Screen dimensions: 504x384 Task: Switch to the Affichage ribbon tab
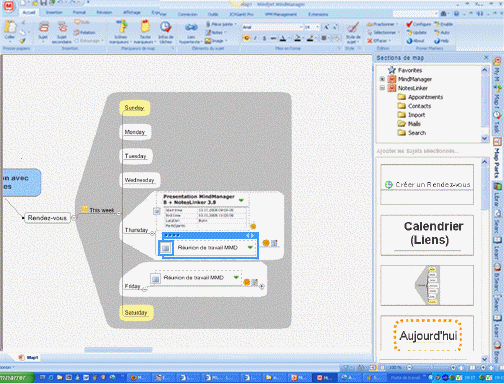(132, 12)
